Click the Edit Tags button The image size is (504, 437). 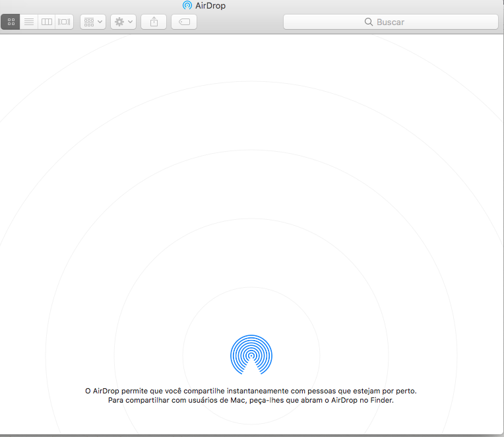coord(184,22)
